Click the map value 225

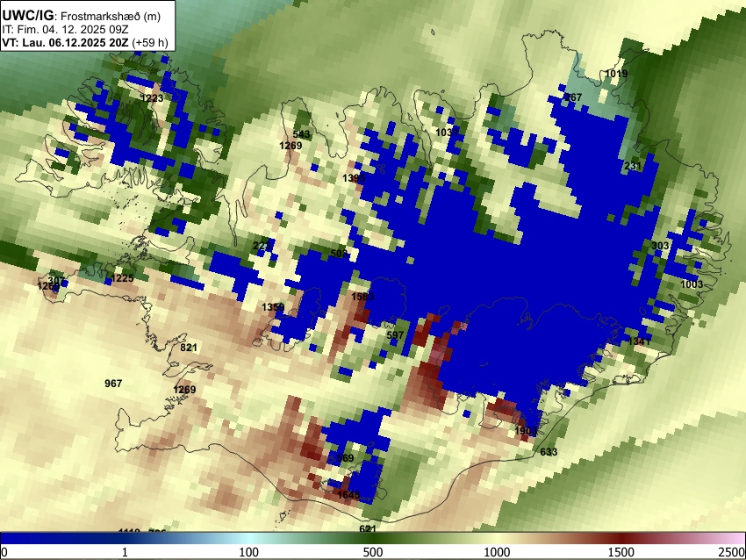262,246
